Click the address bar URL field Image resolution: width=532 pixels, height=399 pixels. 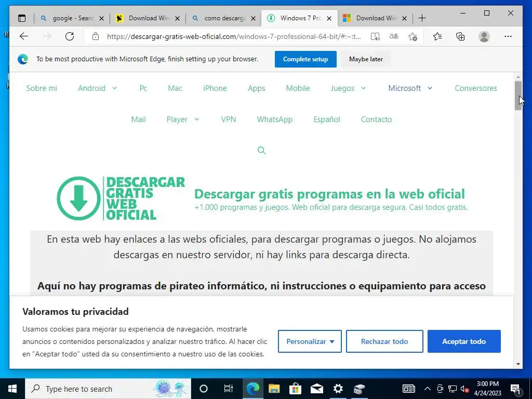tap(234, 36)
